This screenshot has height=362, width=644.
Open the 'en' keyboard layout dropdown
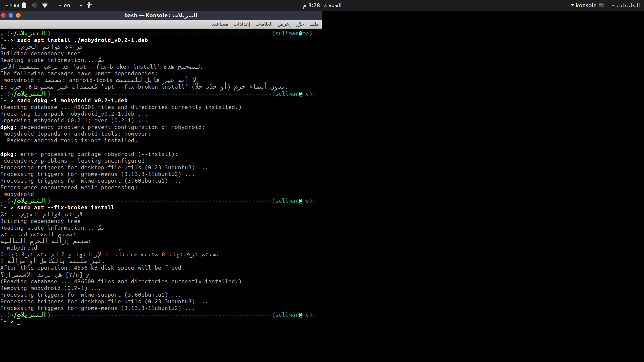pos(64,5)
